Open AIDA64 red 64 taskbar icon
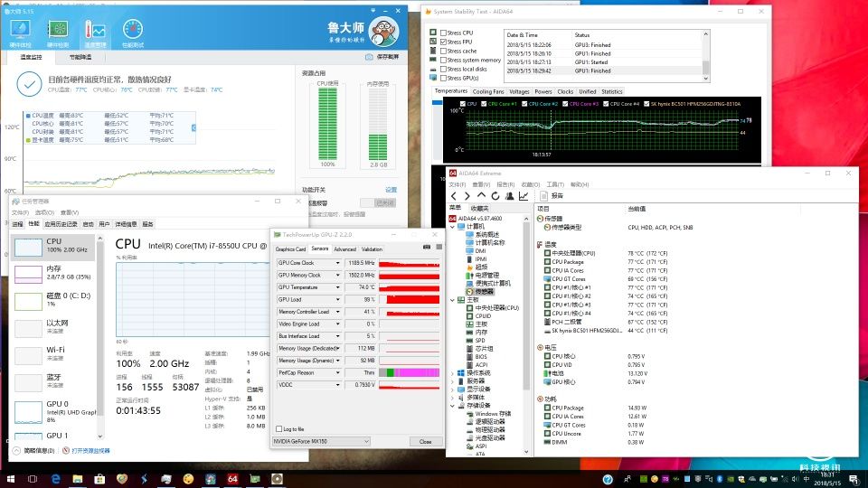The height and width of the screenshot is (488, 868). coord(232,479)
